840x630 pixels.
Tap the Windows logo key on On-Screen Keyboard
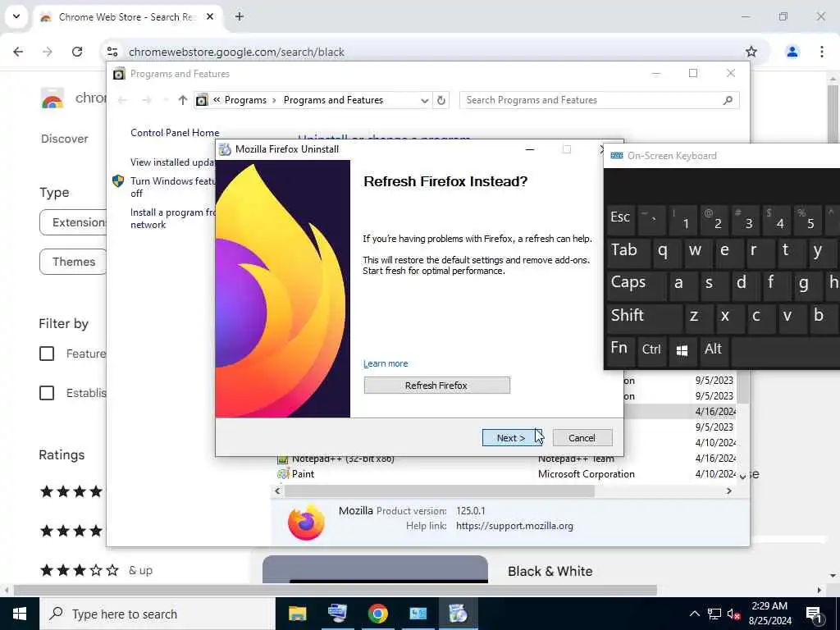pos(682,349)
